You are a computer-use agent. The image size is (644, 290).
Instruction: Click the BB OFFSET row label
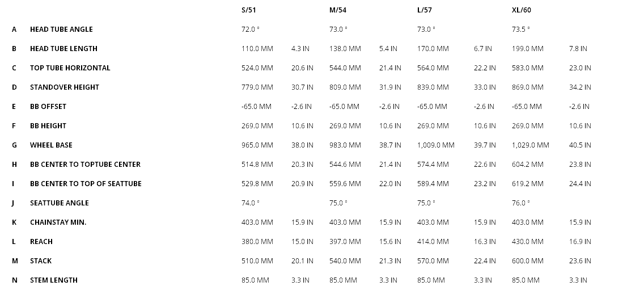tap(48, 106)
